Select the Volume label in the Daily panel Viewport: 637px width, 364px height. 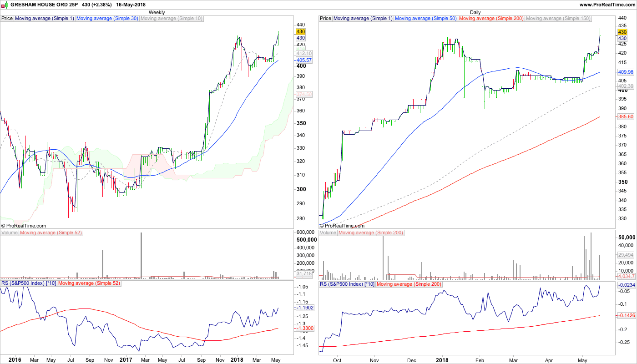(x=328, y=233)
